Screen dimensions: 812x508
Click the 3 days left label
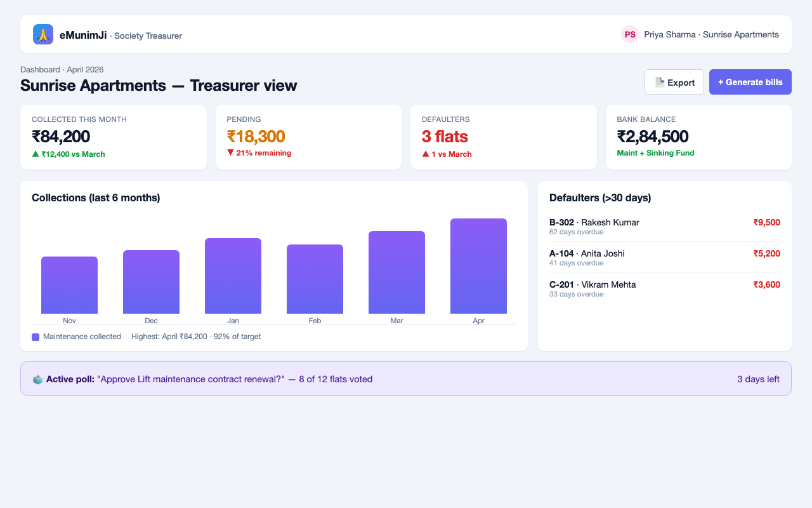(x=758, y=379)
